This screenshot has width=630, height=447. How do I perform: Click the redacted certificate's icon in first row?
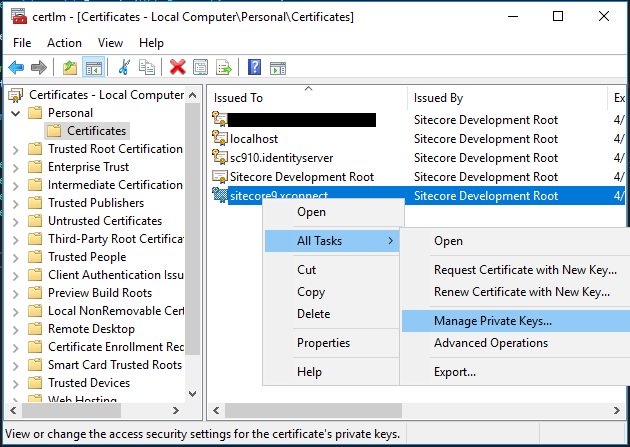(x=220, y=119)
